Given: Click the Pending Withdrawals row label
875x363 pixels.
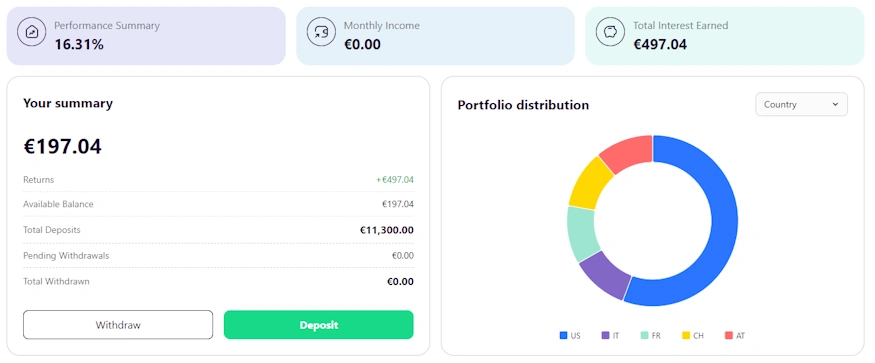Looking at the screenshot, I should point(66,256).
